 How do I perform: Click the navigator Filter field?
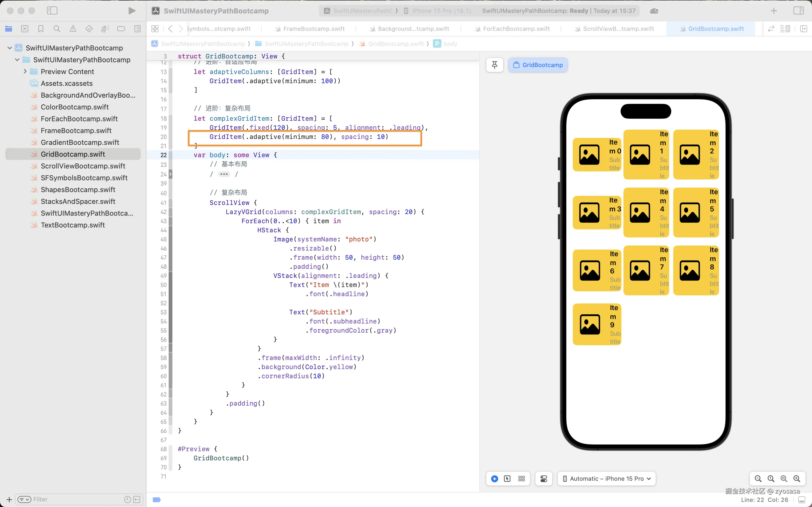[x=74, y=499]
